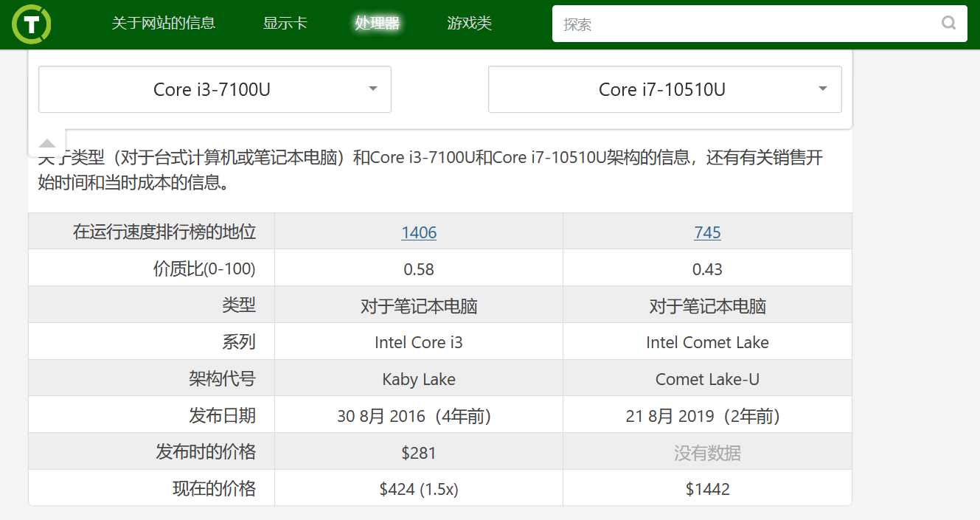
Task: Select the Intel Core i3 cell
Action: click(x=419, y=342)
